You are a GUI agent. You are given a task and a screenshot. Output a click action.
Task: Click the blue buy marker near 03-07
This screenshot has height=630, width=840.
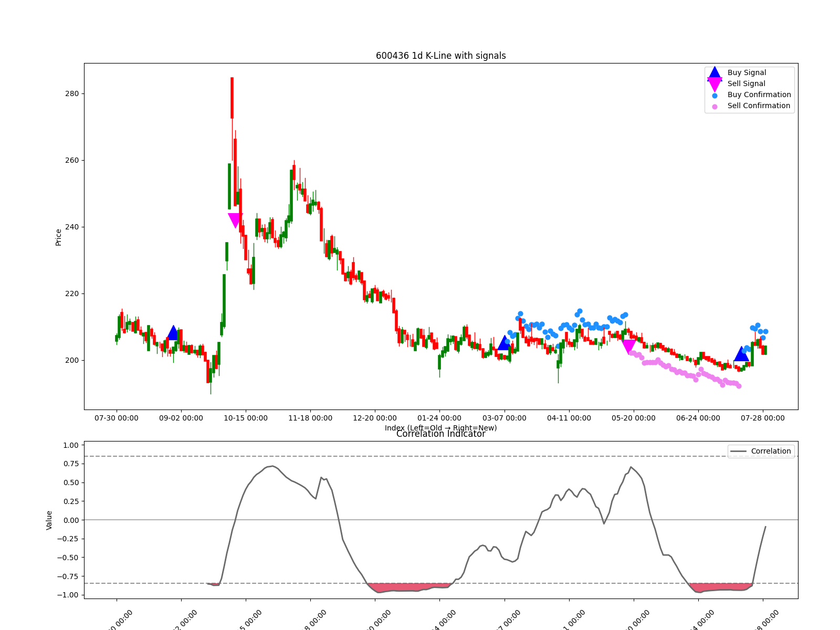(504, 342)
